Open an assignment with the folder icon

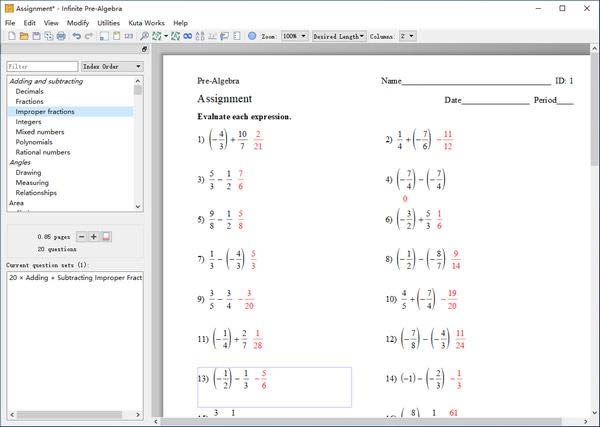click(24, 36)
